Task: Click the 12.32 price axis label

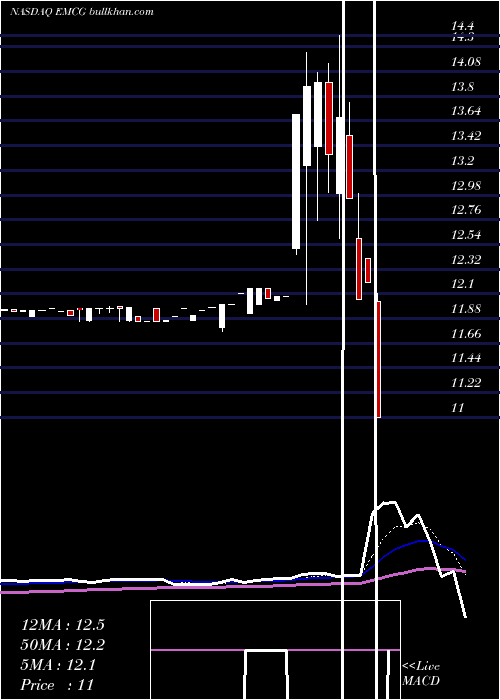Action: tap(466, 260)
